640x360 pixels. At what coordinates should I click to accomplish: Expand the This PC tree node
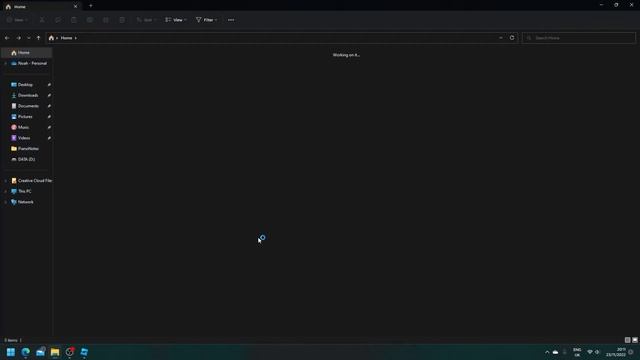click(5, 191)
